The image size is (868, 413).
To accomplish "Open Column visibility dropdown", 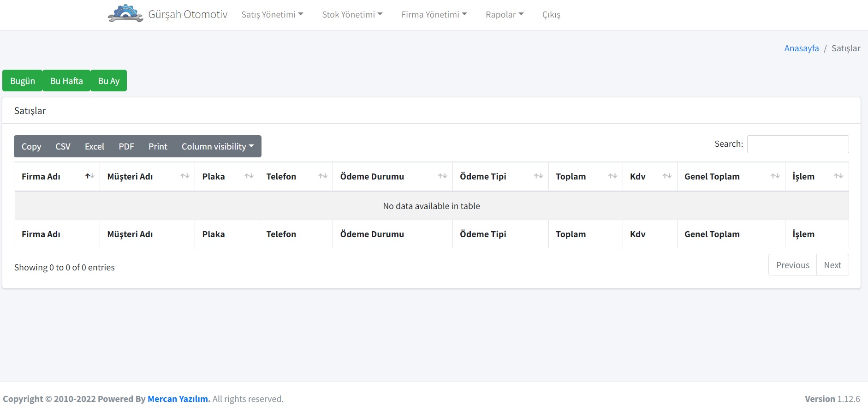I will (x=217, y=146).
